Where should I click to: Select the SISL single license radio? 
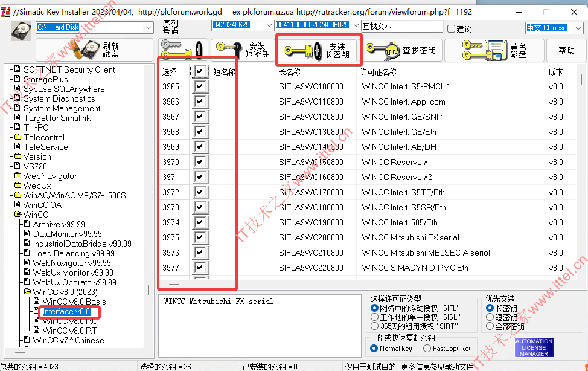374,317
